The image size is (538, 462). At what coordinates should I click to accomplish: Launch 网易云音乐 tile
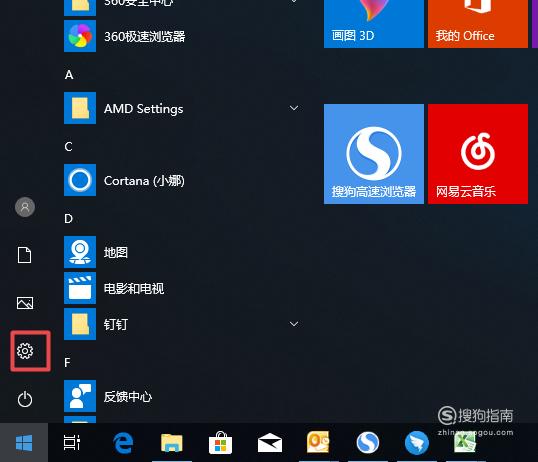478,154
